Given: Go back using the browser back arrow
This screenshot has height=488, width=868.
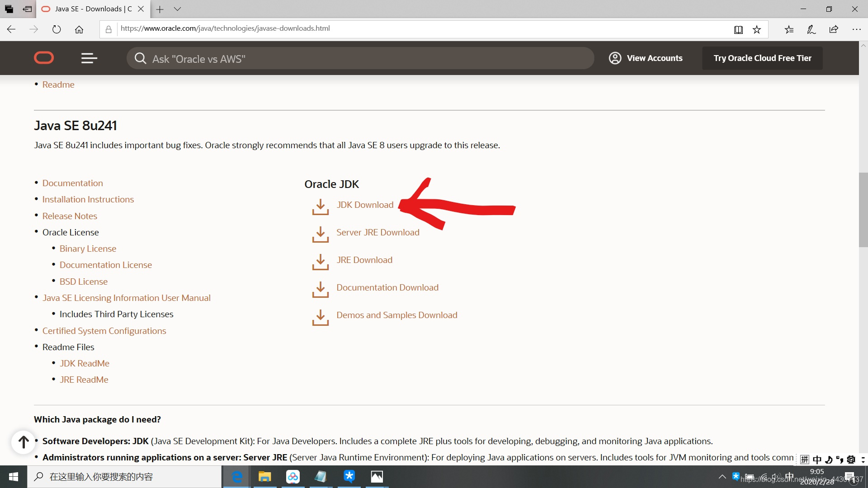Looking at the screenshot, I should click(11, 29).
